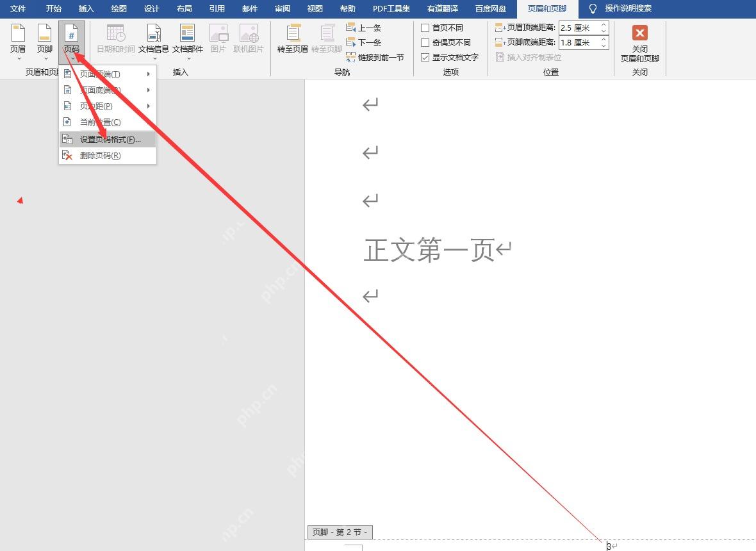Open dropdown arrow under 文档信息
The width and height of the screenshot is (756, 551).
click(154, 59)
